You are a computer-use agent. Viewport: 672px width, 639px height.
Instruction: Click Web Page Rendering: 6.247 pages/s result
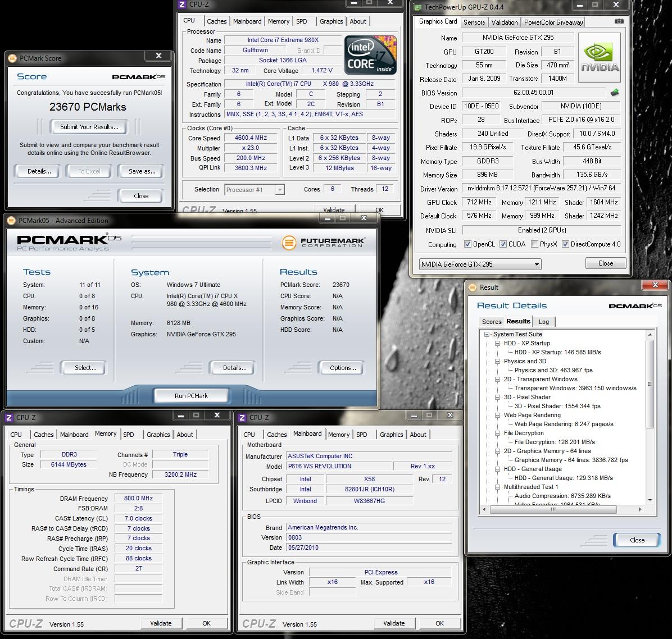click(564, 424)
